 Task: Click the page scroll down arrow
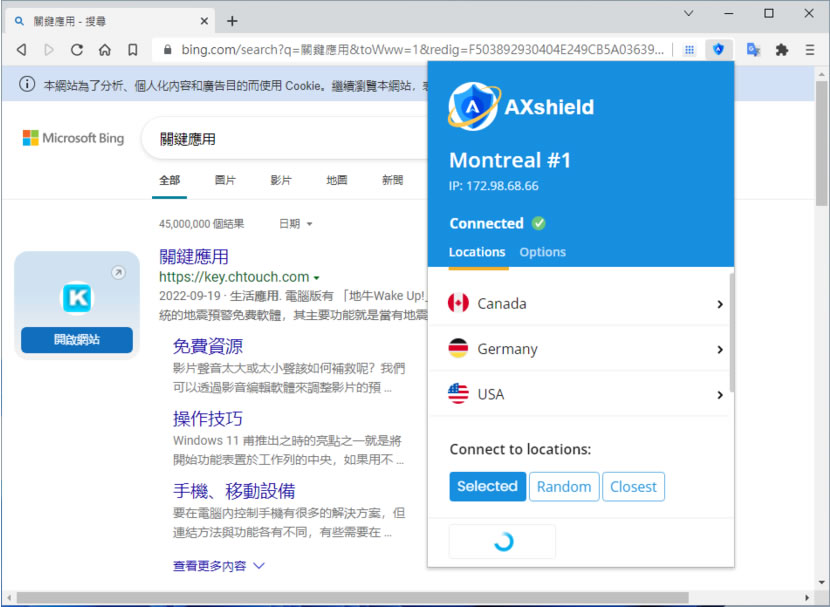tap(821, 582)
